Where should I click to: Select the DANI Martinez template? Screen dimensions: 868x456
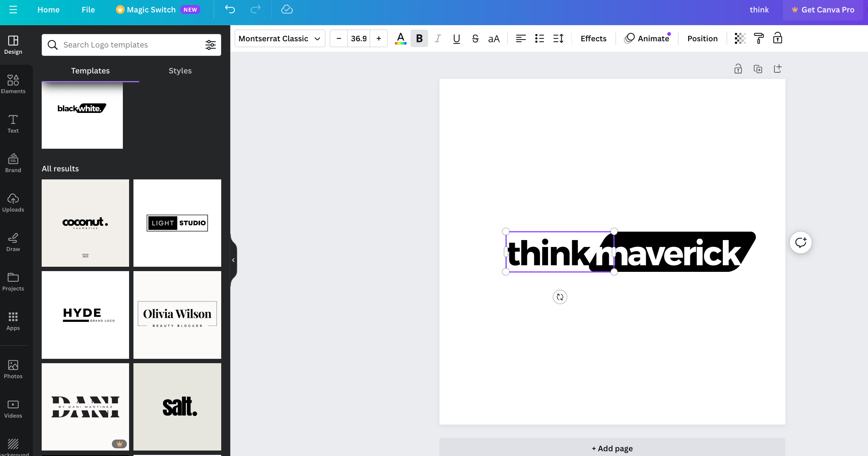click(85, 407)
